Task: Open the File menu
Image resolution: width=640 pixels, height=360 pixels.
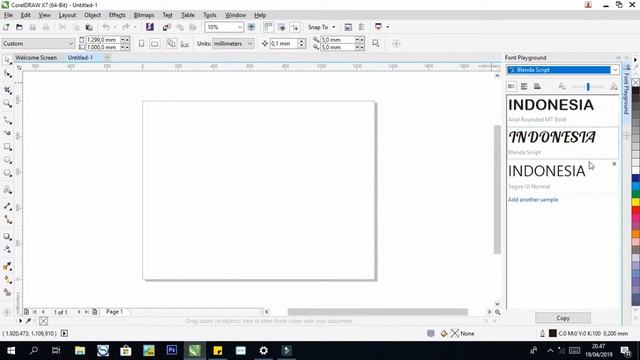Action: tap(8, 15)
